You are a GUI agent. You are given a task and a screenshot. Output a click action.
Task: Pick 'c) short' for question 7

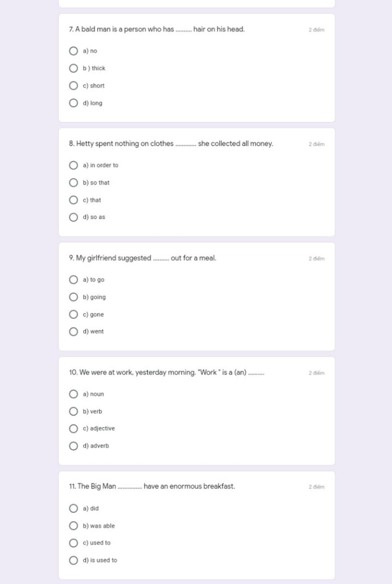pos(73,85)
